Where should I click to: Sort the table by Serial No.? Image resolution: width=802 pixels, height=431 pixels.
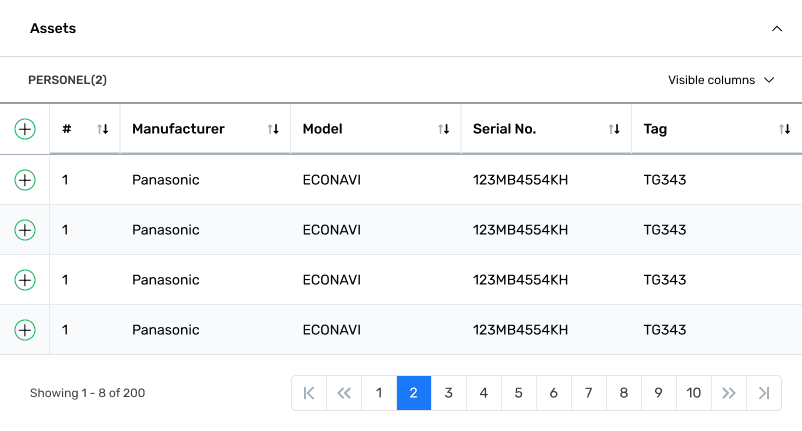(x=614, y=129)
